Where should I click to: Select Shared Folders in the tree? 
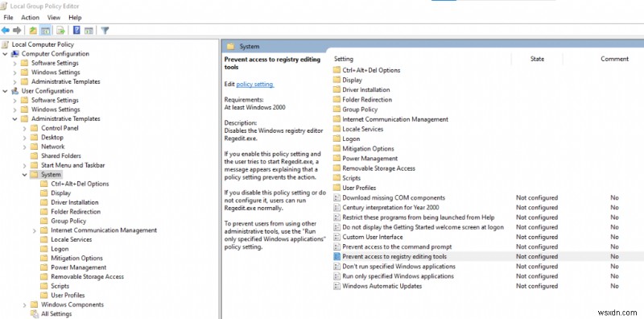(x=61, y=155)
